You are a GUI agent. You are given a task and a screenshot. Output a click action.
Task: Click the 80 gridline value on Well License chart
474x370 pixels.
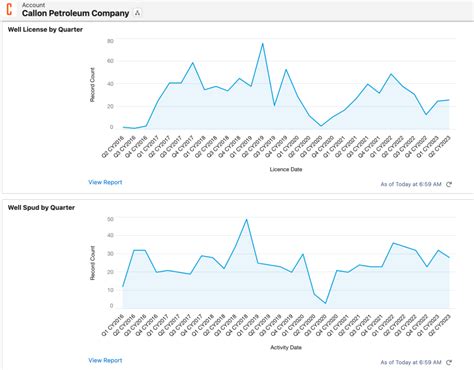(110, 41)
